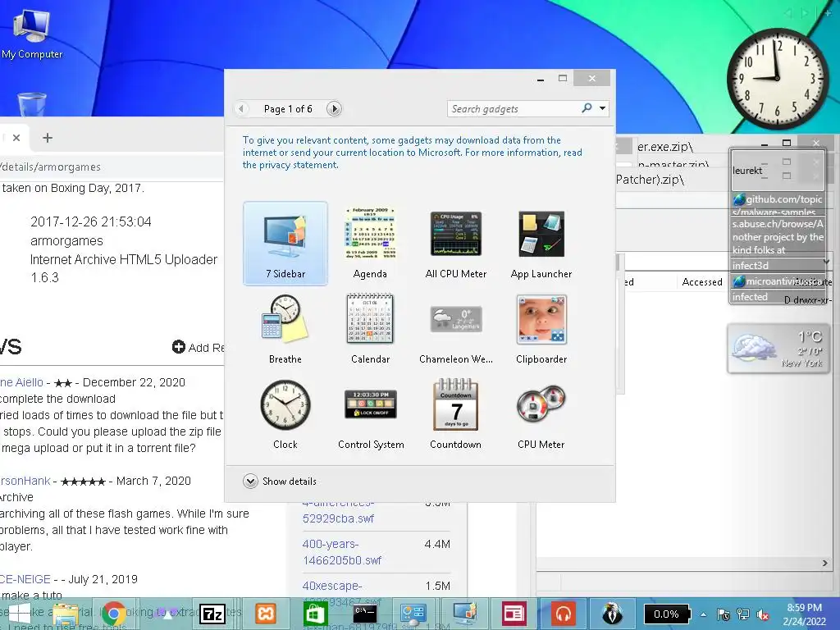840x630 pixels.
Task: Select the 7 Sidebar gadget
Action: (285, 243)
